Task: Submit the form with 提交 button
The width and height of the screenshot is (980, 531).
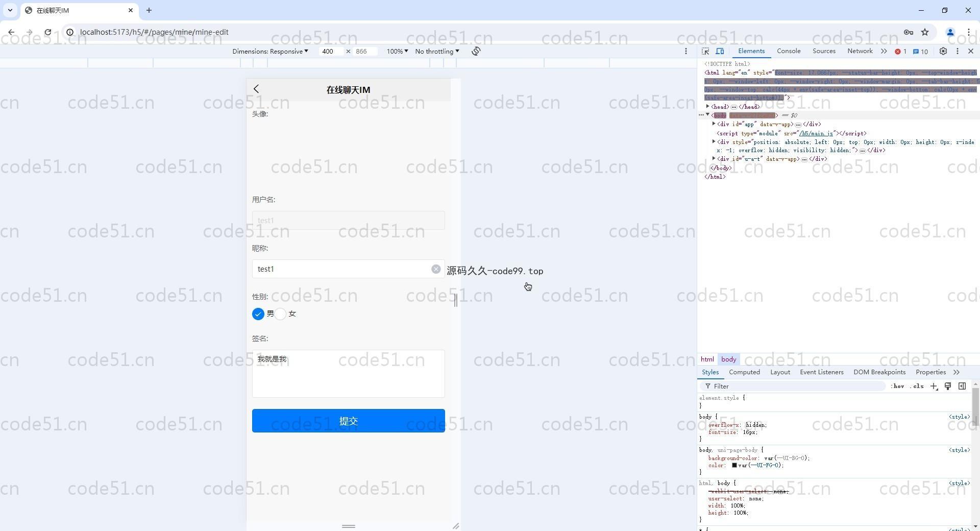Action: pos(349,421)
